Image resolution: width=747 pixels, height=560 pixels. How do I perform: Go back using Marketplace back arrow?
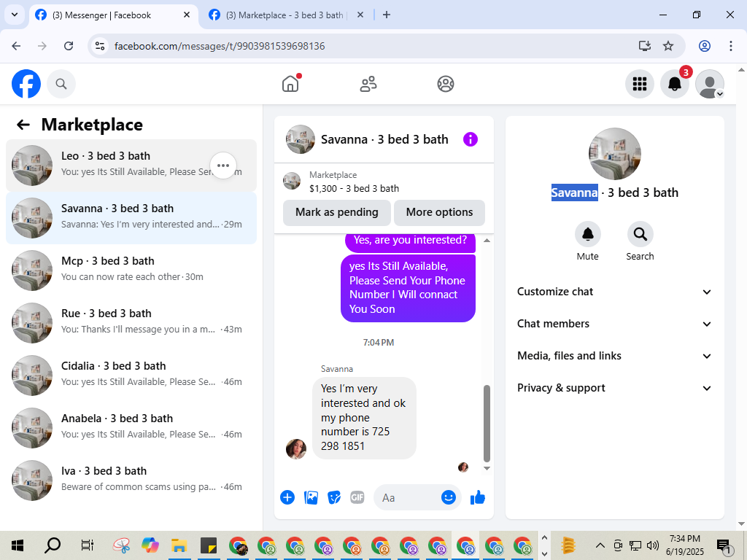pos(23,125)
